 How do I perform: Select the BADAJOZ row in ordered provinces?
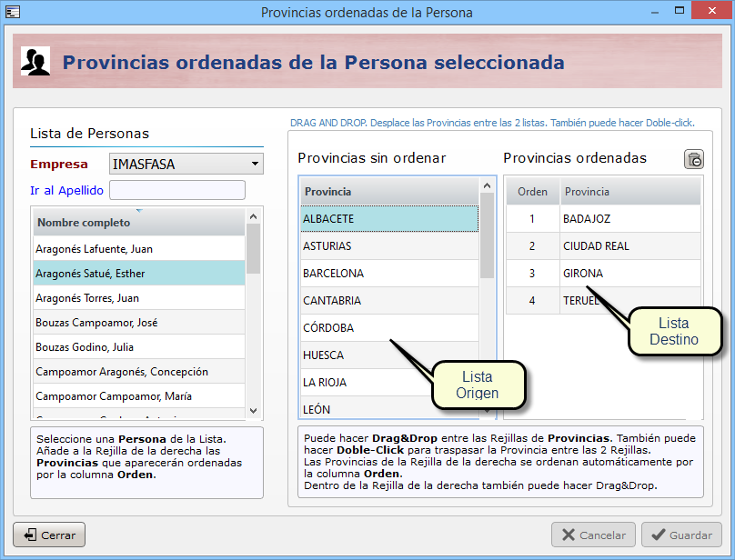click(602, 219)
